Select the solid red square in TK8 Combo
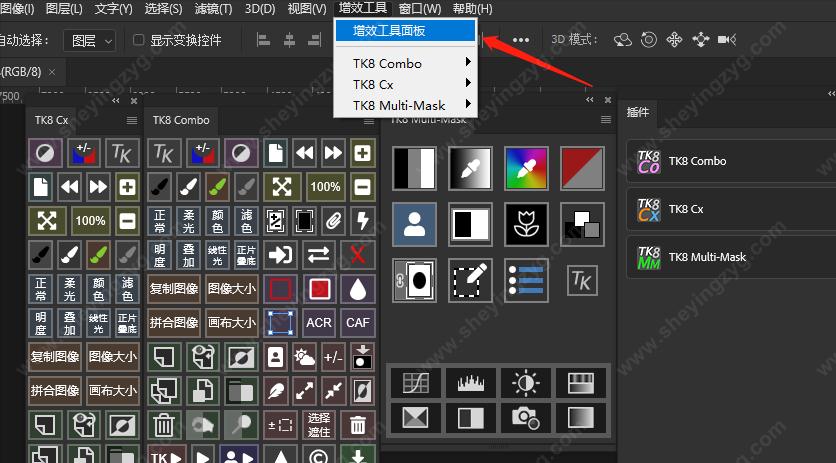 click(x=319, y=289)
